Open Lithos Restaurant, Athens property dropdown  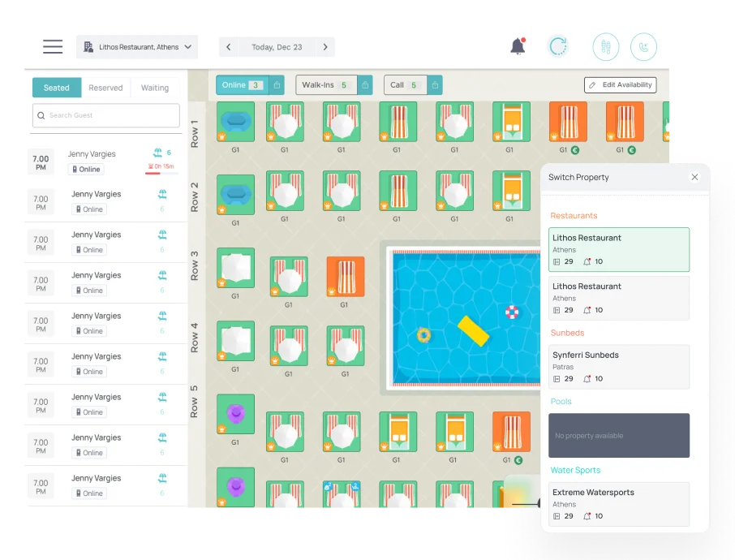(x=137, y=47)
